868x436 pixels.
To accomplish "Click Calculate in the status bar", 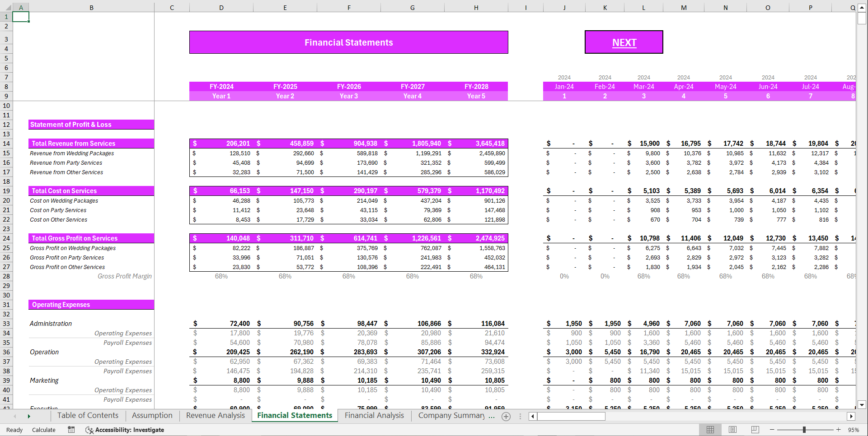I will (x=44, y=430).
